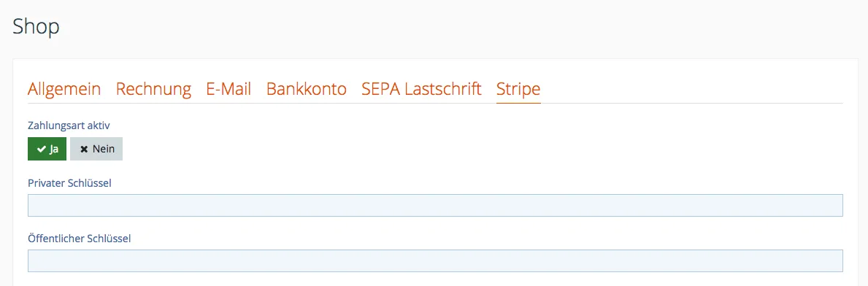Viewport: 868px width, 286px height.
Task: Go to the E-Mail settings tab
Action: (228, 89)
